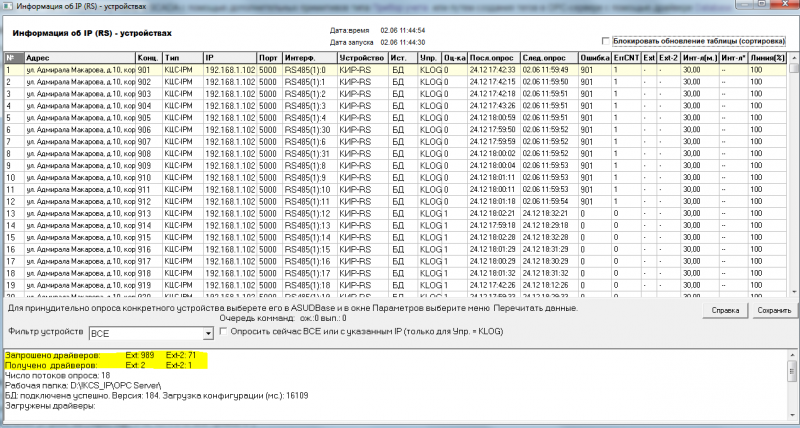This screenshot has width=800, height=428.
Task: Select row with Конц. 913
Action: click(148, 213)
